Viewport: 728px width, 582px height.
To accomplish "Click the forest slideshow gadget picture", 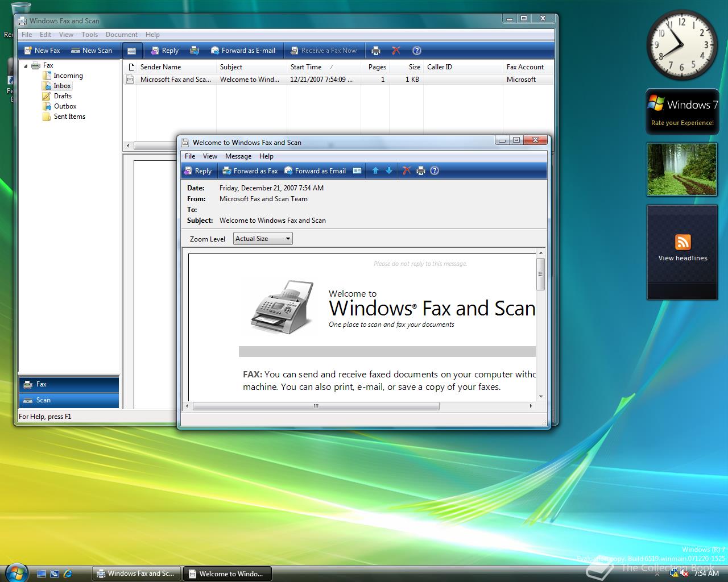I will [x=682, y=169].
